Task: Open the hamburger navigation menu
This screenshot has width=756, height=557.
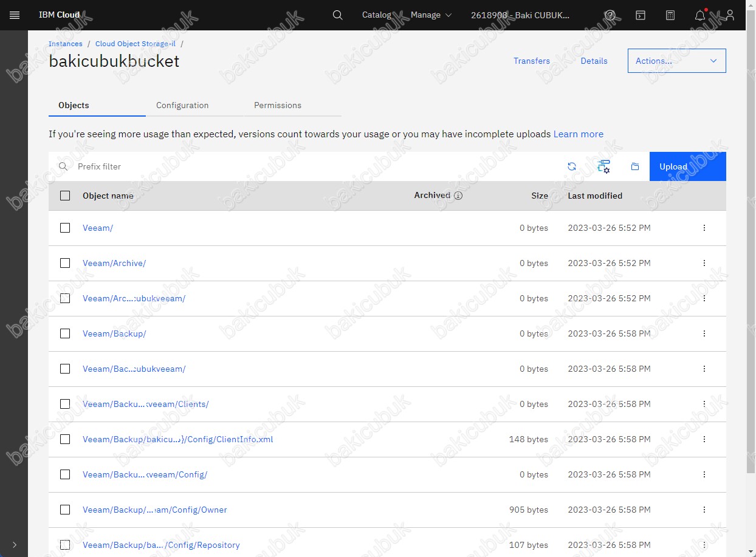Action: 15,15
